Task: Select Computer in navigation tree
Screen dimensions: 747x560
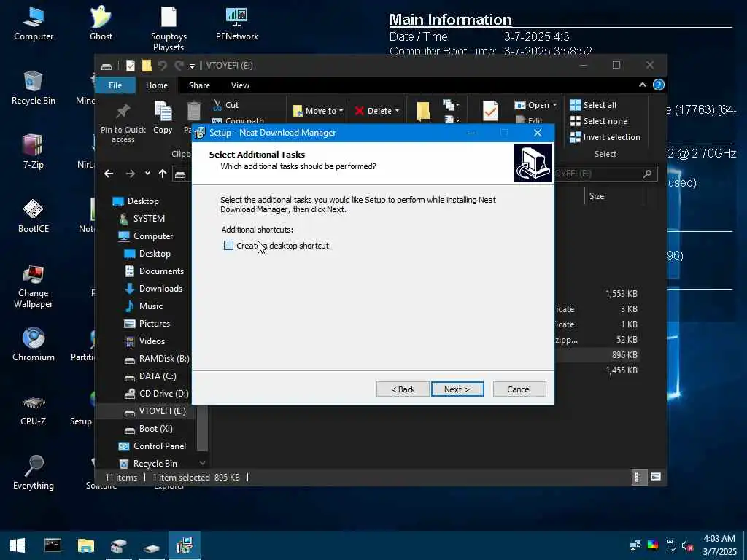Action: pos(145,236)
